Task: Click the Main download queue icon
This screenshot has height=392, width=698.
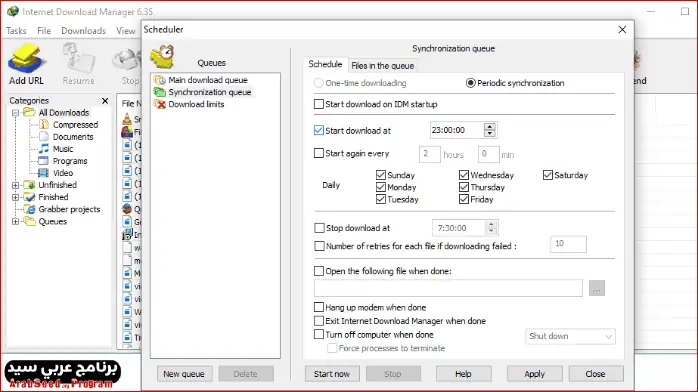Action: coord(160,80)
